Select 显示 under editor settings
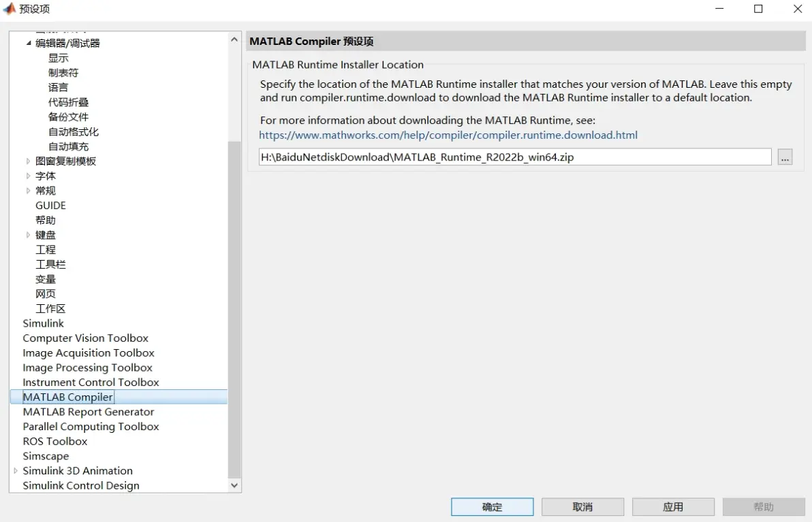This screenshot has height=522, width=812. click(x=58, y=58)
